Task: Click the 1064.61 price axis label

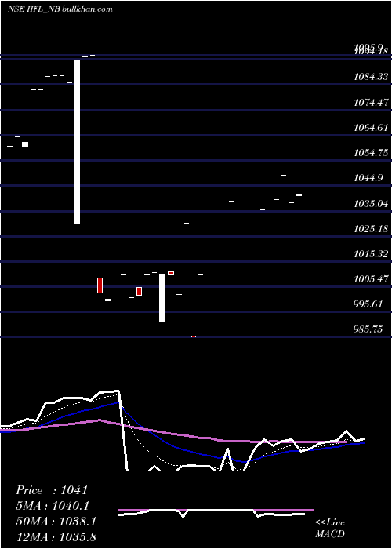Action: click(371, 127)
